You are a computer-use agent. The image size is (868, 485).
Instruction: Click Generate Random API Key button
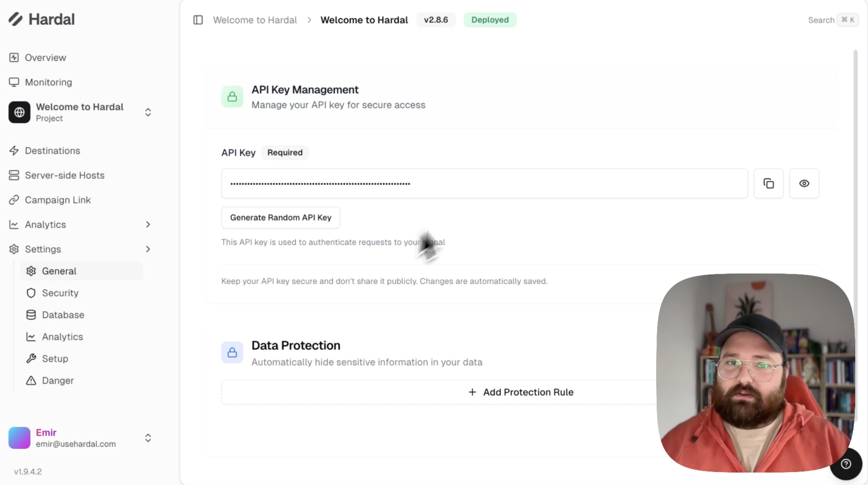click(x=280, y=218)
